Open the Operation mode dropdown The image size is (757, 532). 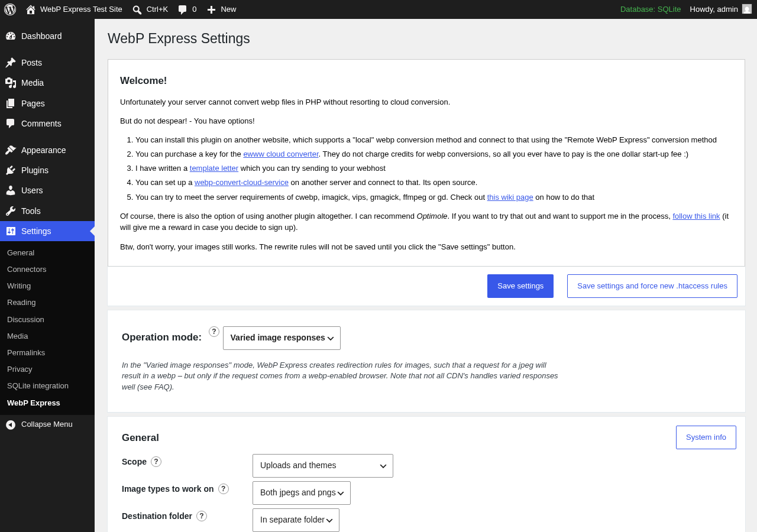282,338
